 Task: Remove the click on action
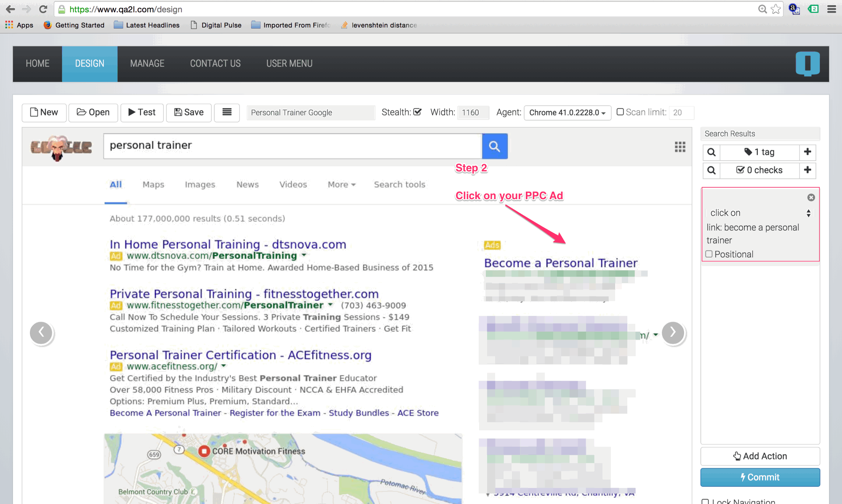pyautogui.click(x=811, y=197)
